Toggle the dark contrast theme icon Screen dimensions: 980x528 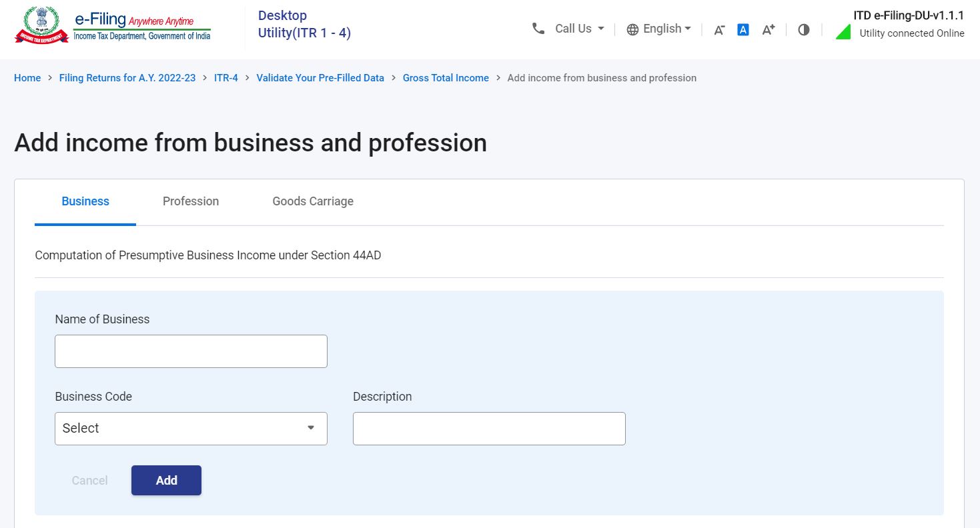point(803,29)
